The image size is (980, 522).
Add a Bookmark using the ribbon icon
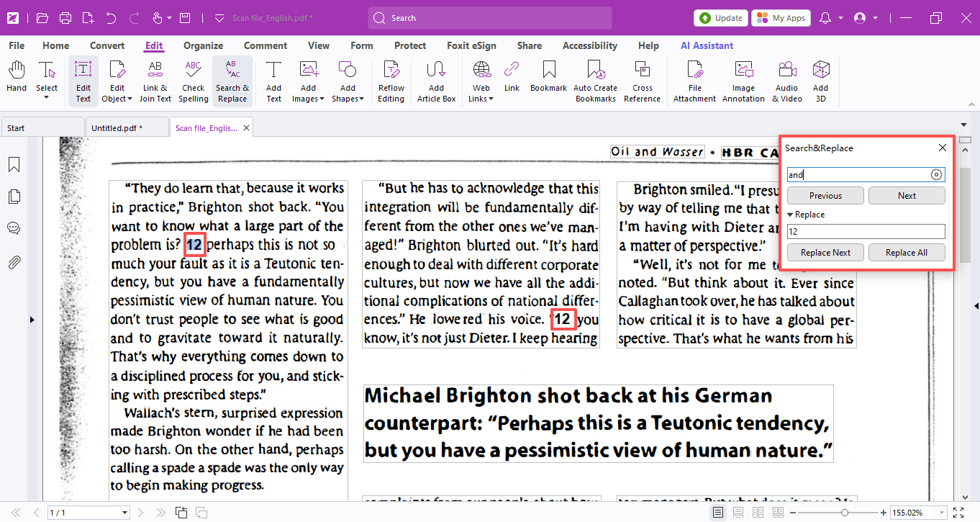point(549,77)
